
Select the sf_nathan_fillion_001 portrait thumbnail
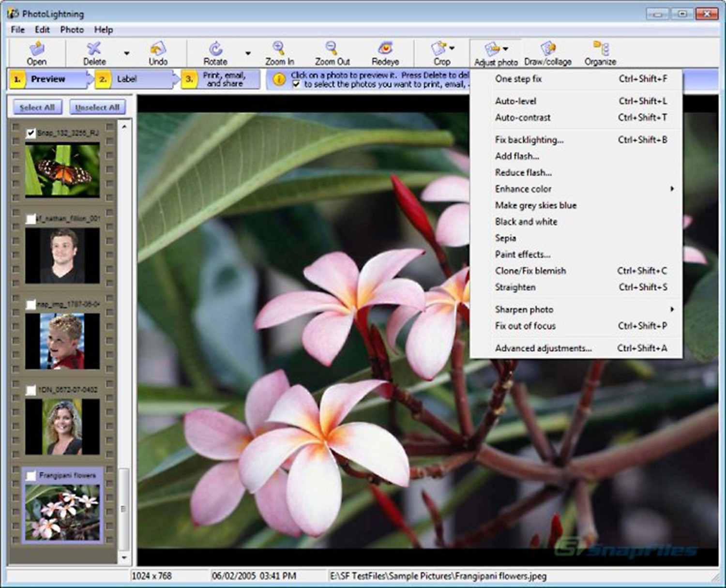point(62,256)
